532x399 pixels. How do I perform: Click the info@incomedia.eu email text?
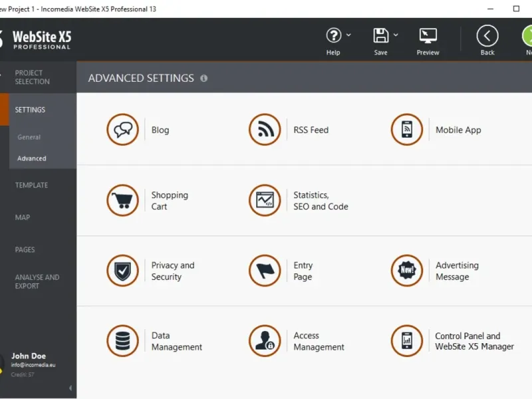point(33,365)
